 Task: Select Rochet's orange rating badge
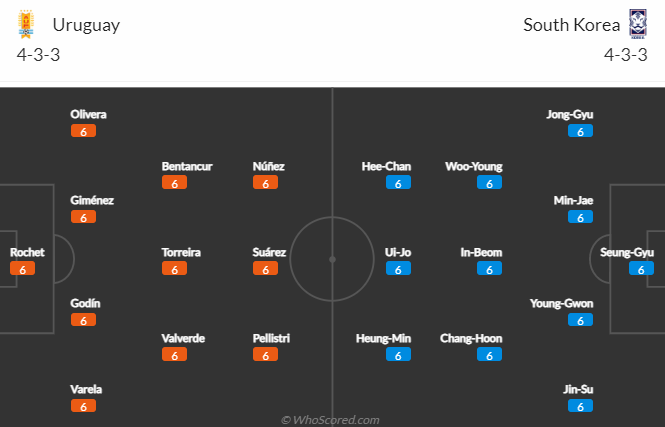point(22,269)
